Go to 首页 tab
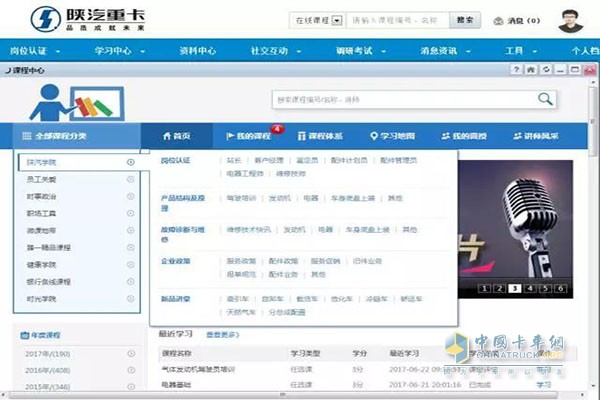Viewport: 600px width, 400px height. (179, 135)
